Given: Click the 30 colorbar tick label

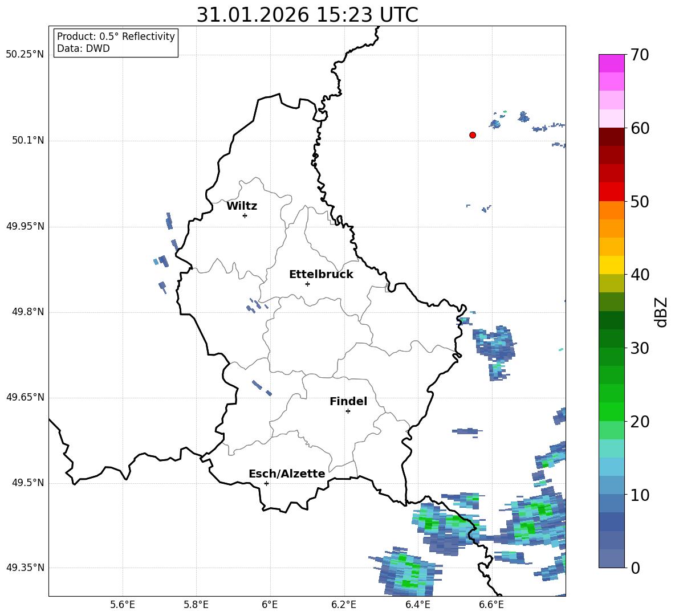Looking at the screenshot, I should pyautogui.click(x=640, y=348).
